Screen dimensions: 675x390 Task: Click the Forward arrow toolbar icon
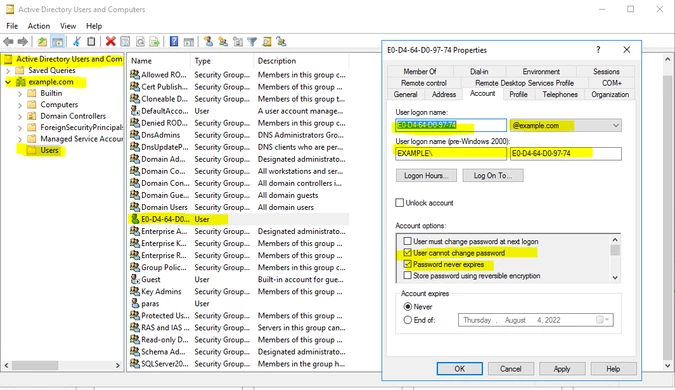point(22,42)
